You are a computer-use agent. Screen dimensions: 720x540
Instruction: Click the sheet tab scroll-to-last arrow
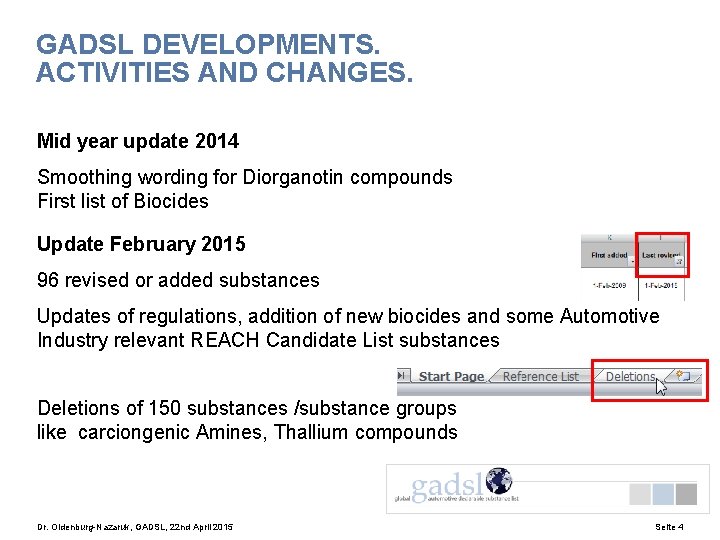coord(402,376)
